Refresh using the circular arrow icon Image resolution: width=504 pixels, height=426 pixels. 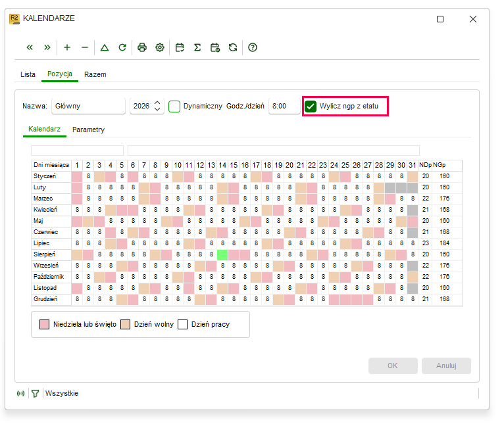coord(122,47)
